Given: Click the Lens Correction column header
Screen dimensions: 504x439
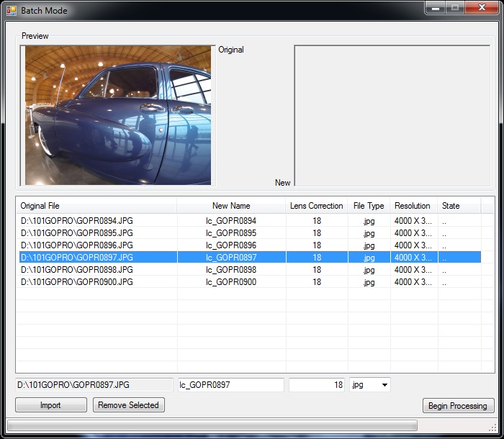Looking at the screenshot, I should click(x=317, y=206).
